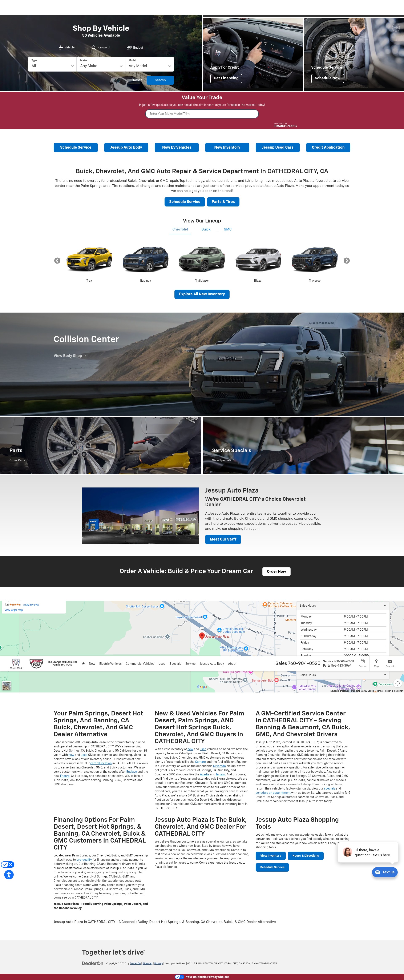Open the accessibility options icon

(x=9, y=875)
